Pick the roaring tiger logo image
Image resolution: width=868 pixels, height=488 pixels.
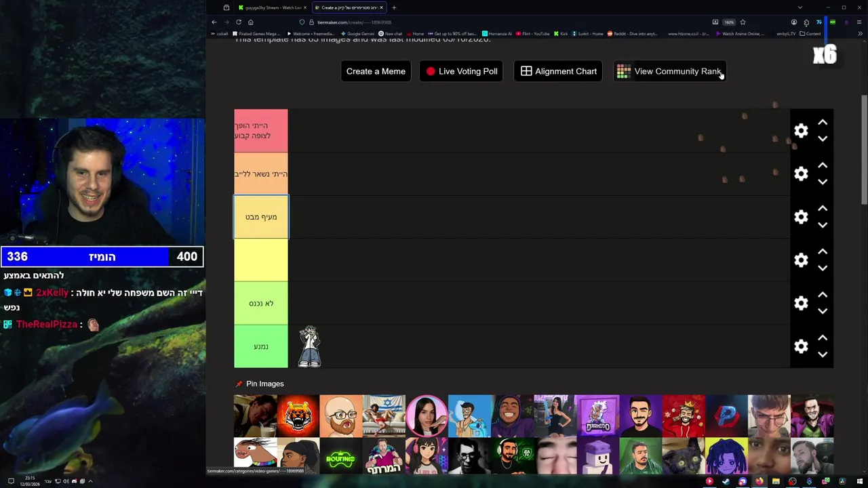tap(298, 416)
